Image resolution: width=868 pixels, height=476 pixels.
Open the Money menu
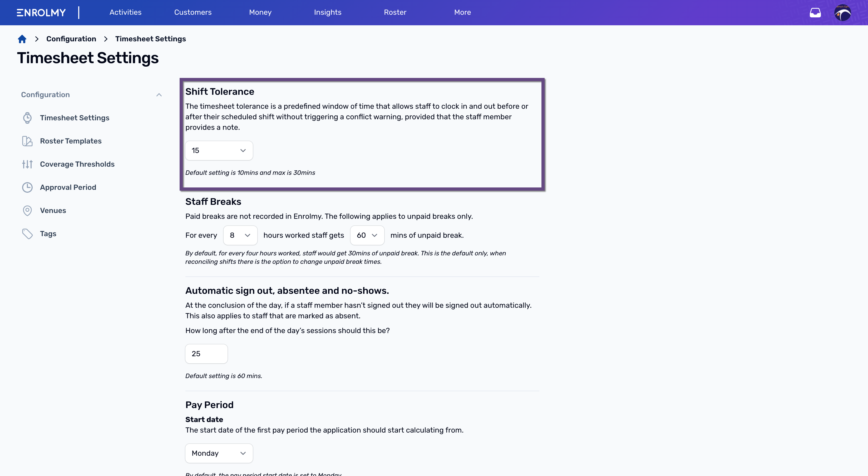pos(260,12)
